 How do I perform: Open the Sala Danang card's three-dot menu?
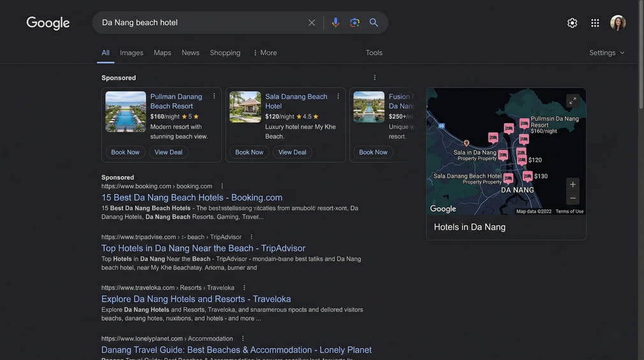pyautogui.click(x=338, y=96)
